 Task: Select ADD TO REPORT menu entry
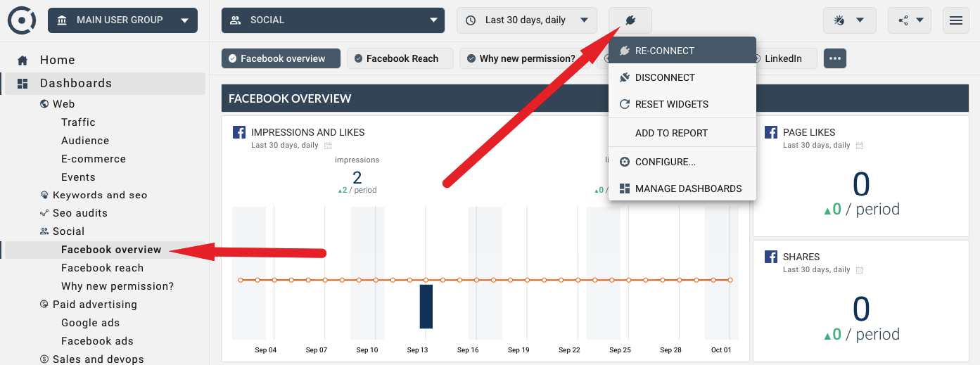(682, 133)
